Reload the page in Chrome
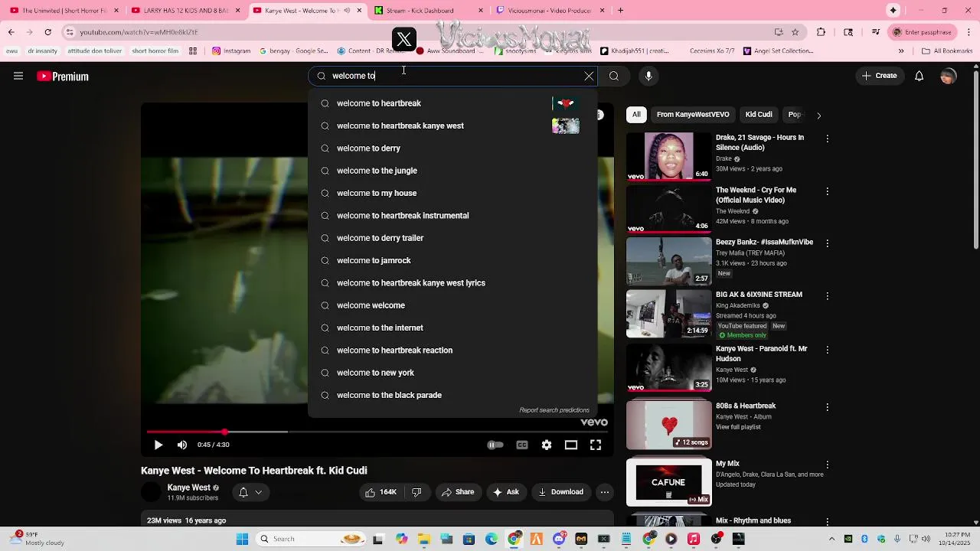The image size is (980, 551). click(x=47, y=32)
